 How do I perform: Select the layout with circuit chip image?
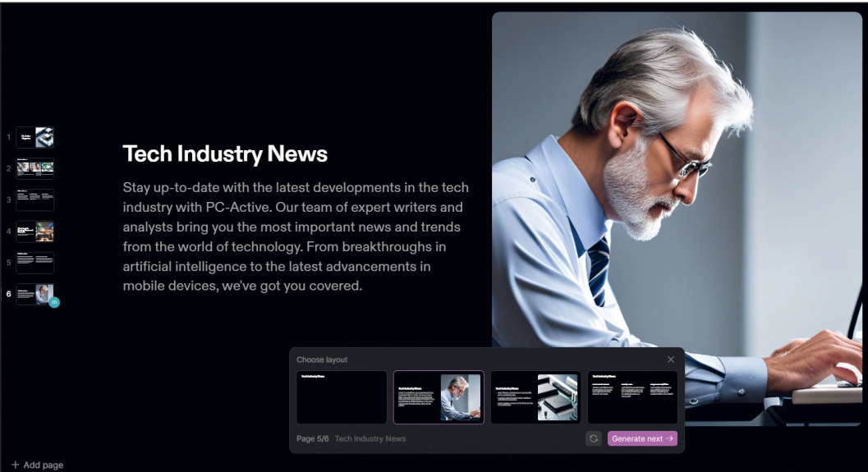pyautogui.click(x=536, y=397)
